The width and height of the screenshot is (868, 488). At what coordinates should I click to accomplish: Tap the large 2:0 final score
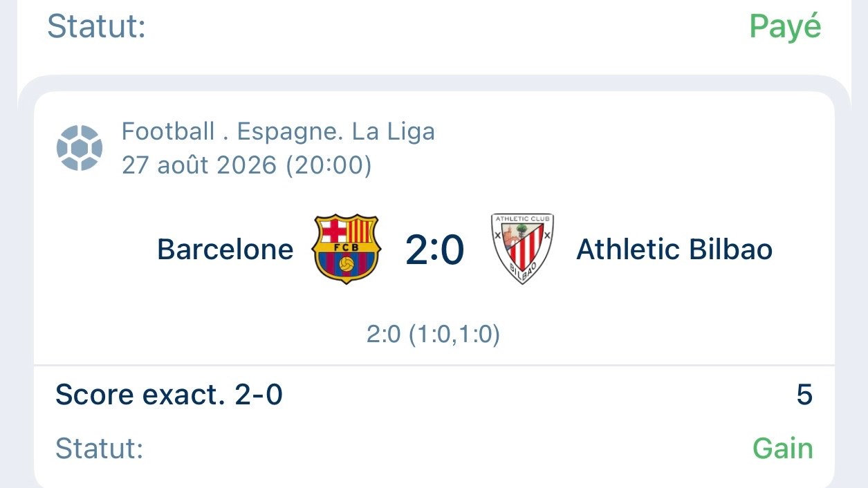(435, 250)
